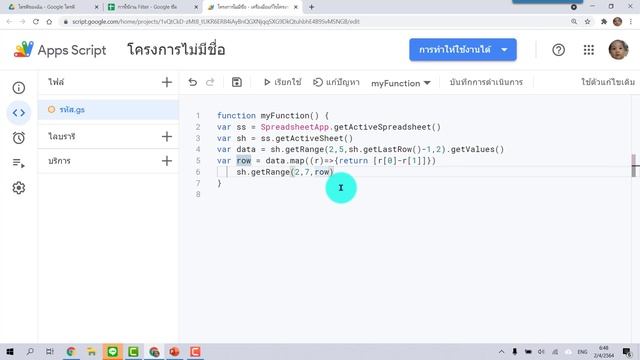Screen dimensions: 640x360
Task: Click the browser back arrow
Action: [x=9, y=22]
